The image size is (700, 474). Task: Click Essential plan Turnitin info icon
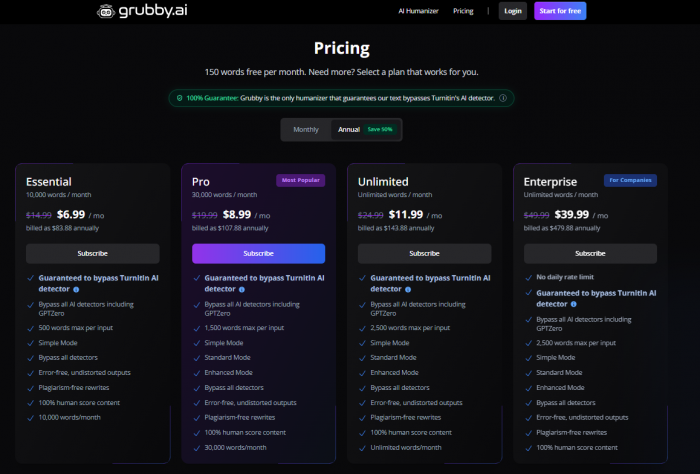tap(75, 288)
